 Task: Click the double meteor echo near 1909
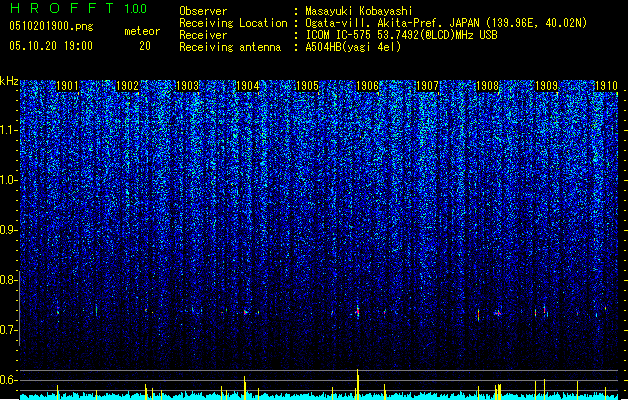(x=545, y=311)
